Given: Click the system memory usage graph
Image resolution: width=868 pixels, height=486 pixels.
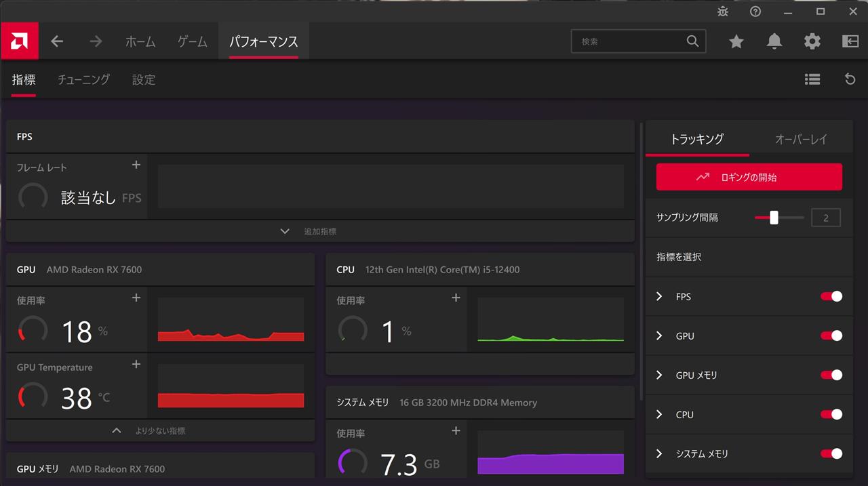Looking at the screenshot, I should pos(551,452).
